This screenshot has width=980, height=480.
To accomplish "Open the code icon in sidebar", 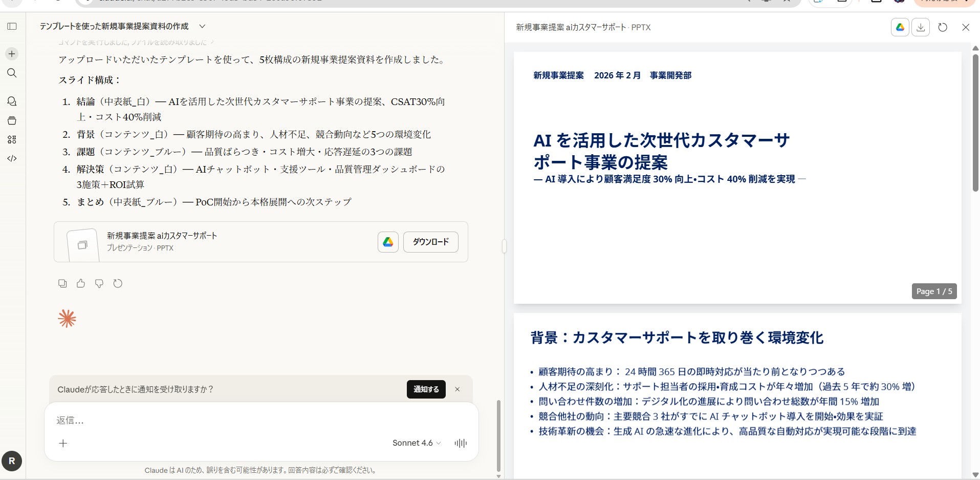I will [12, 158].
